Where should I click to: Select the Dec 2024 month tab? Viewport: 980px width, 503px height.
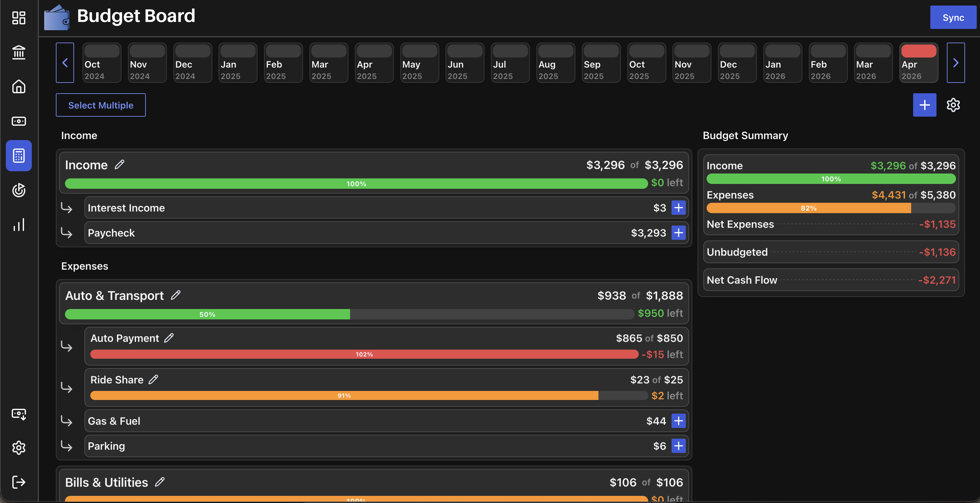[x=193, y=62]
